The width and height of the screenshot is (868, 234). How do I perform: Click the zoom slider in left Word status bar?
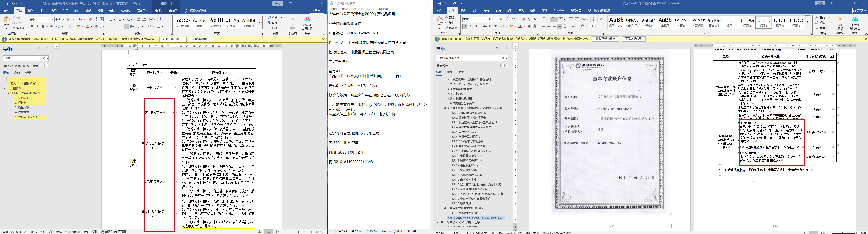(298, 232)
